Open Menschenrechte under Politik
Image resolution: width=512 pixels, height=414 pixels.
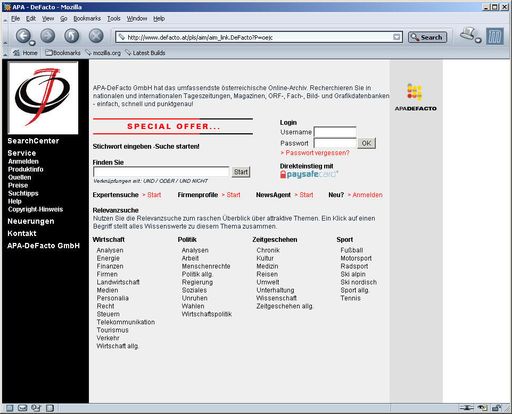pyautogui.click(x=206, y=266)
